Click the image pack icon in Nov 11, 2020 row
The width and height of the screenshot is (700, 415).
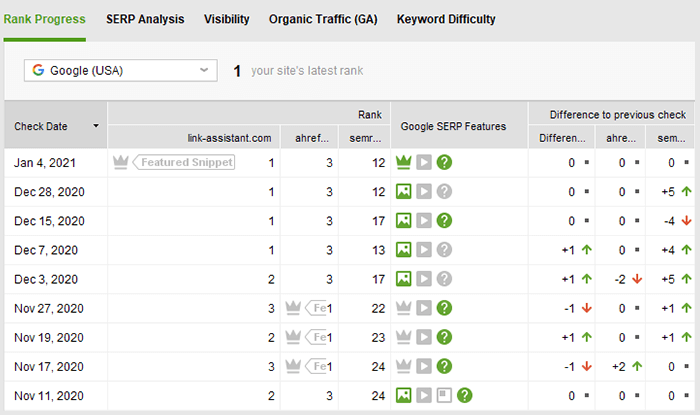pyautogui.click(x=404, y=395)
